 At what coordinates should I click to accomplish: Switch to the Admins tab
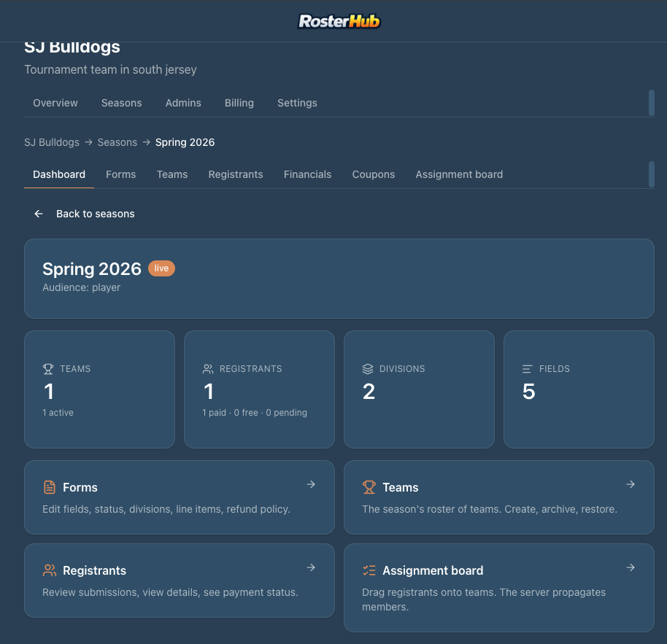coord(183,103)
